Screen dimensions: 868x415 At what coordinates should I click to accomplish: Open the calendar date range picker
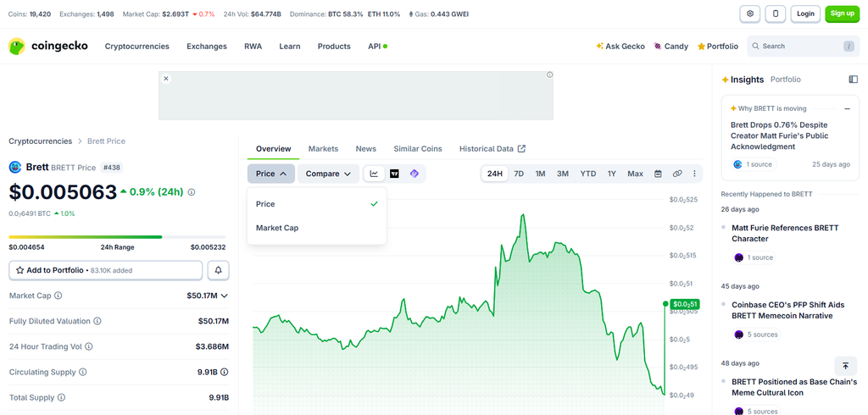pos(658,174)
